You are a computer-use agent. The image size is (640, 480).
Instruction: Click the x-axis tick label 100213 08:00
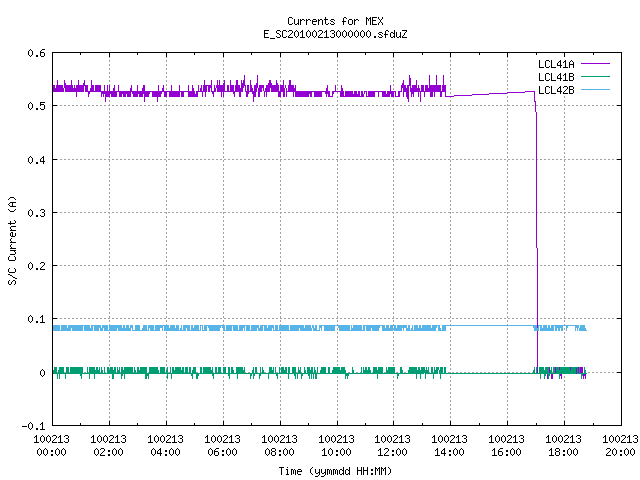point(280,446)
